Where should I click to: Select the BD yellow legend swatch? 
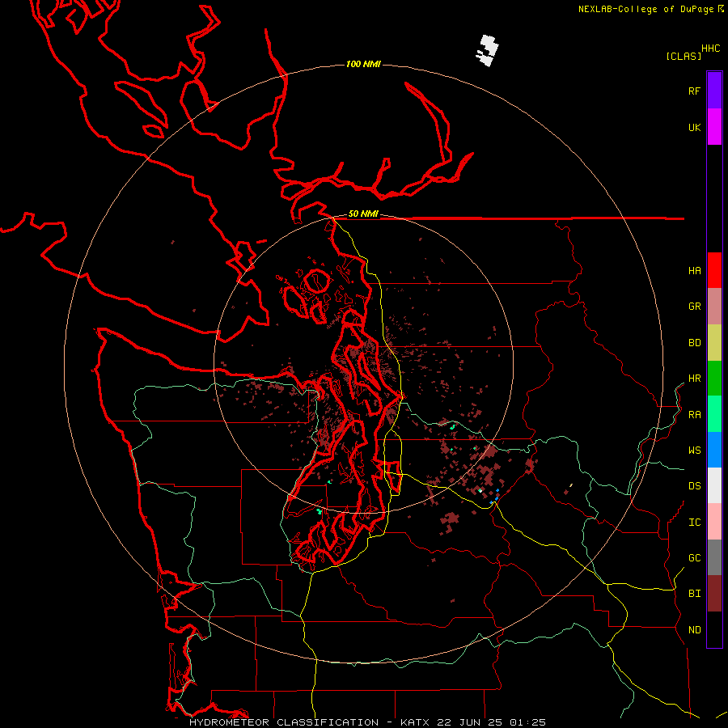click(x=714, y=343)
